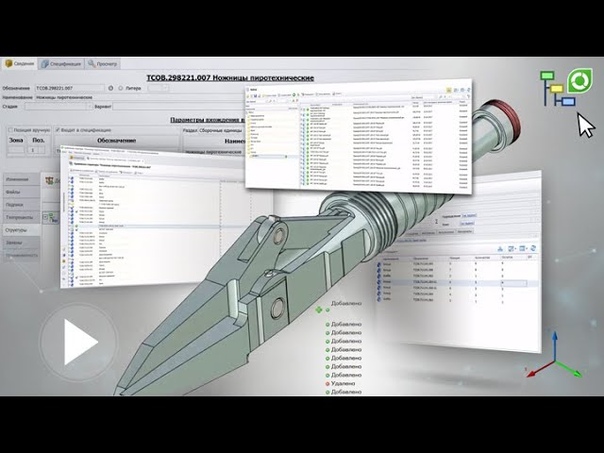This screenshot has width=604, height=453.
Task: Click the Обозначение input field
Action: [68, 88]
